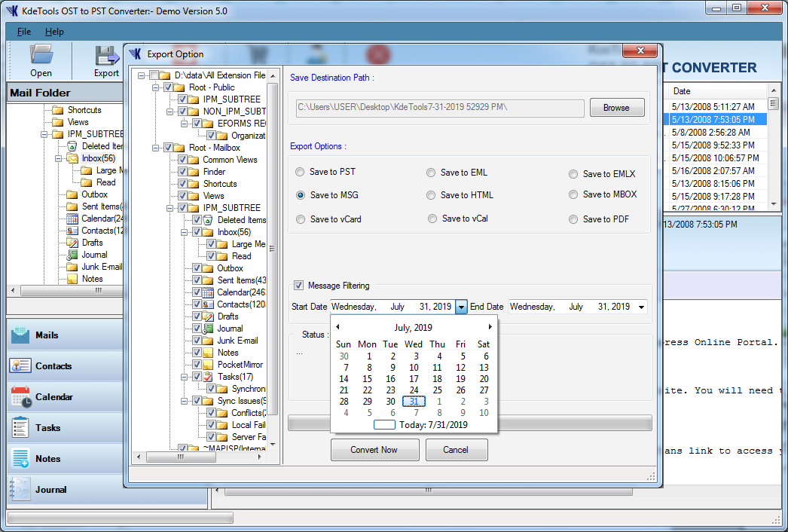
Task: Open the Contacts card icon in sidebar
Action: coord(20,366)
